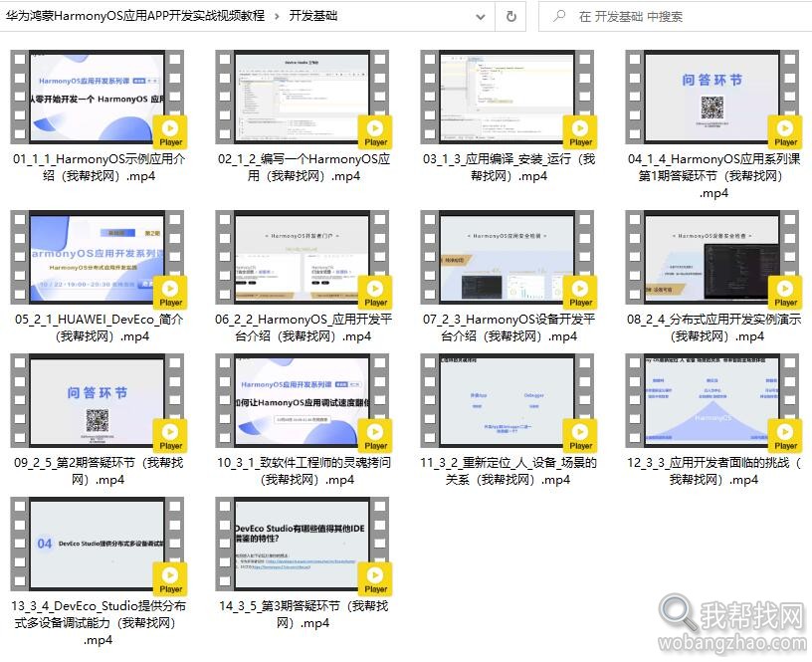Select the 10_3_1_致软件工程师的灵魂拷问 video thumbnail
This screenshot has width=812, height=662.
click(x=302, y=401)
